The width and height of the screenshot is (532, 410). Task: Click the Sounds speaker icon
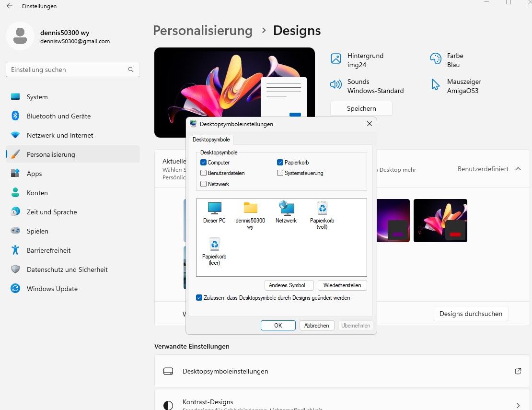click(336, 84)
